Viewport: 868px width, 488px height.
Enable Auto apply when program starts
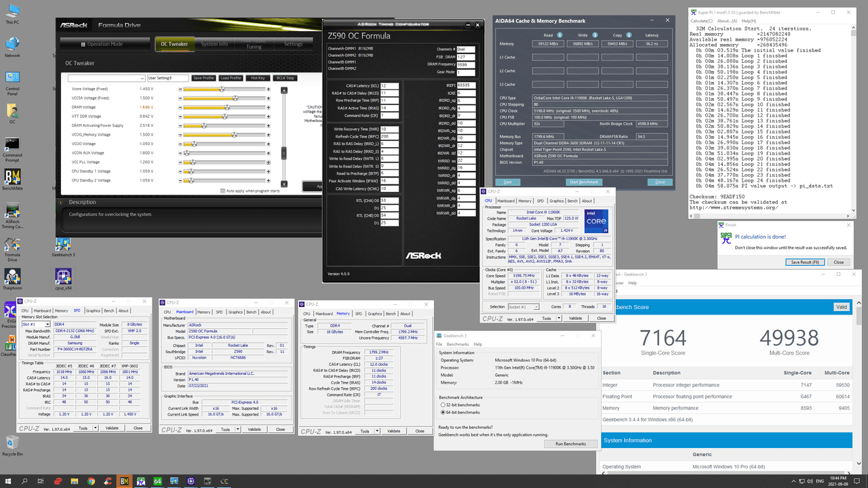tap(222, 191)
